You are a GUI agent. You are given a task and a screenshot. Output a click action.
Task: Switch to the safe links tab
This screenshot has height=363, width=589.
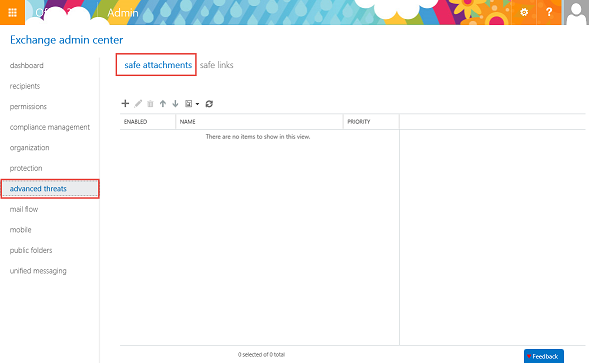click(216, 65)
